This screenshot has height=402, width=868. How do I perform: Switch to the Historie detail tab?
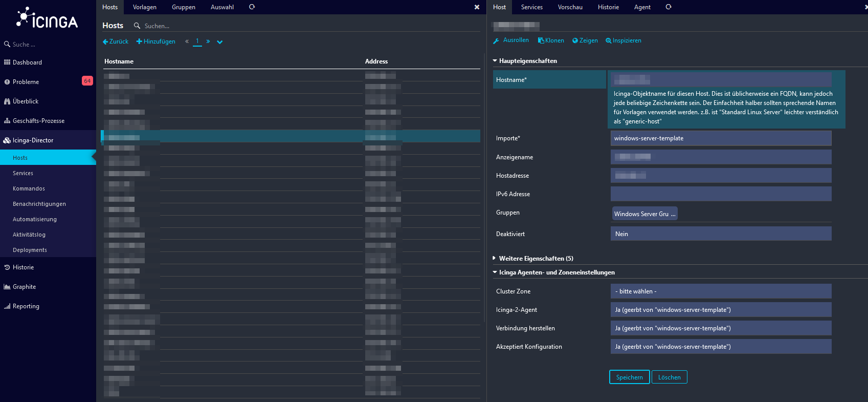point(608,7)
